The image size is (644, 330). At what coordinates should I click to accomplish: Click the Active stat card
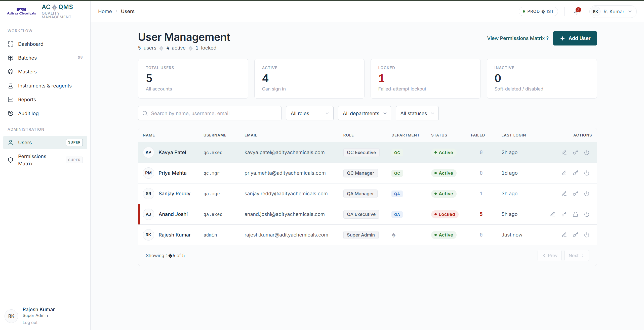[x=309, y=79]
